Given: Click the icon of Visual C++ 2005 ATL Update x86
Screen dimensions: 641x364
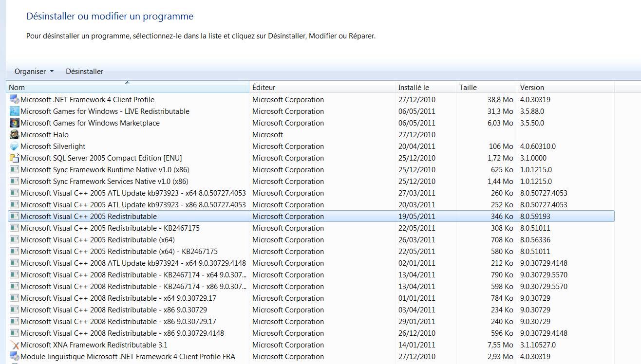Looking at the screenshot, I should pyautogui.click(x=14, y=204).
